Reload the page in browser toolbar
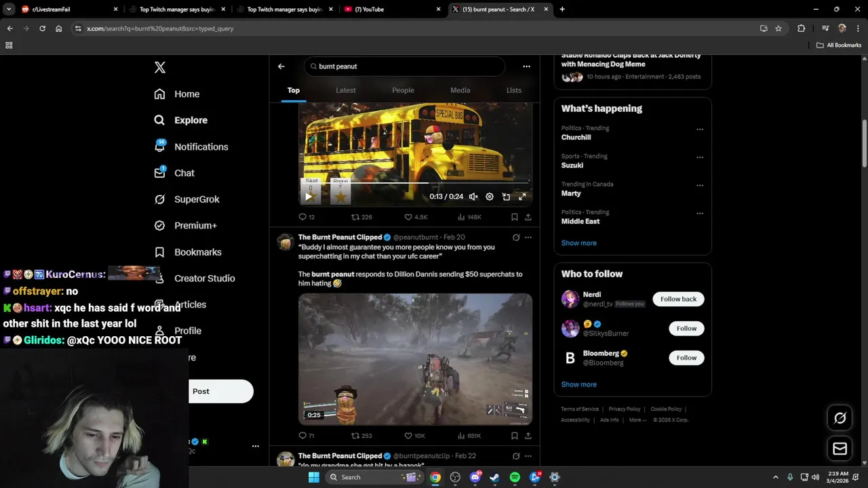868x488 pixels. [x=42, y=28]
